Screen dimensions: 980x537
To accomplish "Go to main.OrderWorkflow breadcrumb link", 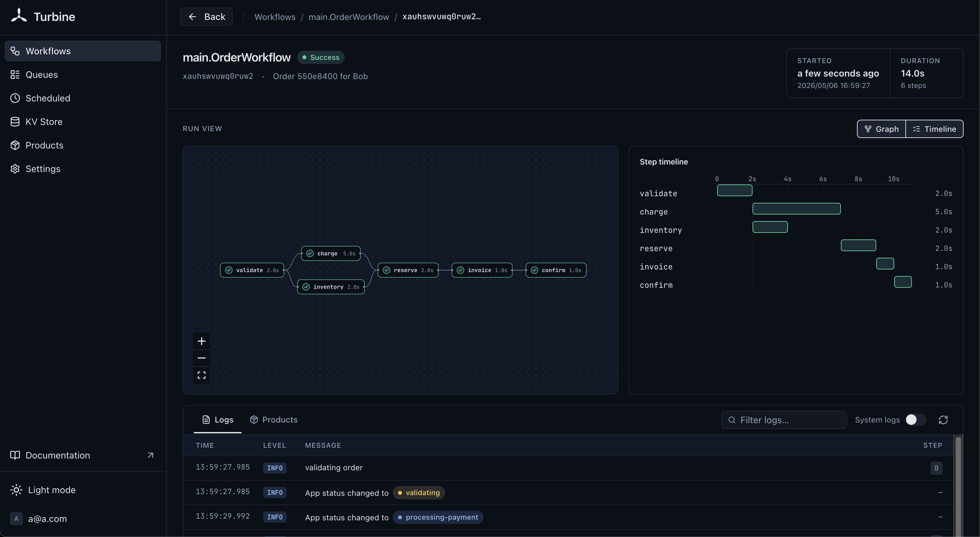I will [349, 17].
